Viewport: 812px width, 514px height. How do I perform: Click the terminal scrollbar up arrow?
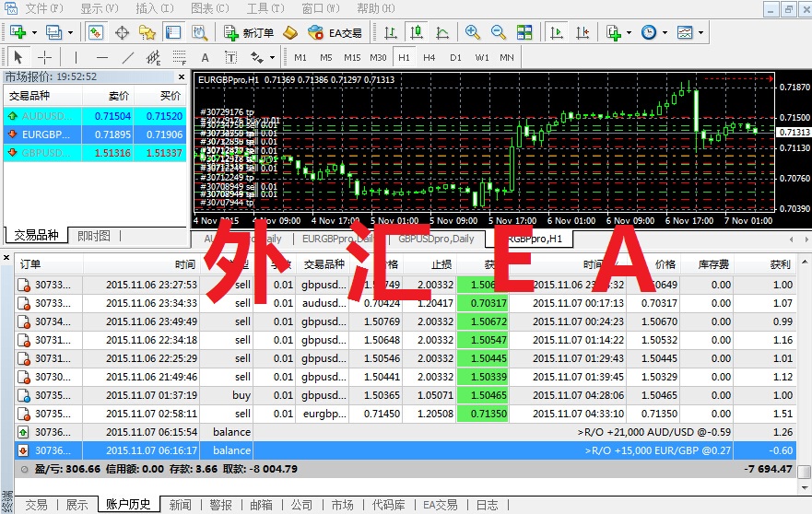pos(805,262)
